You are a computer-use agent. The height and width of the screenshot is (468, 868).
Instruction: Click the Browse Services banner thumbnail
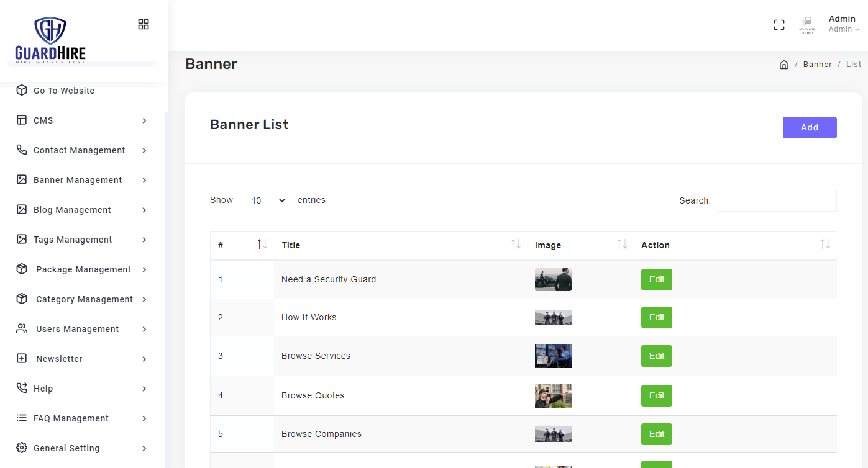[x=553, y=356]
